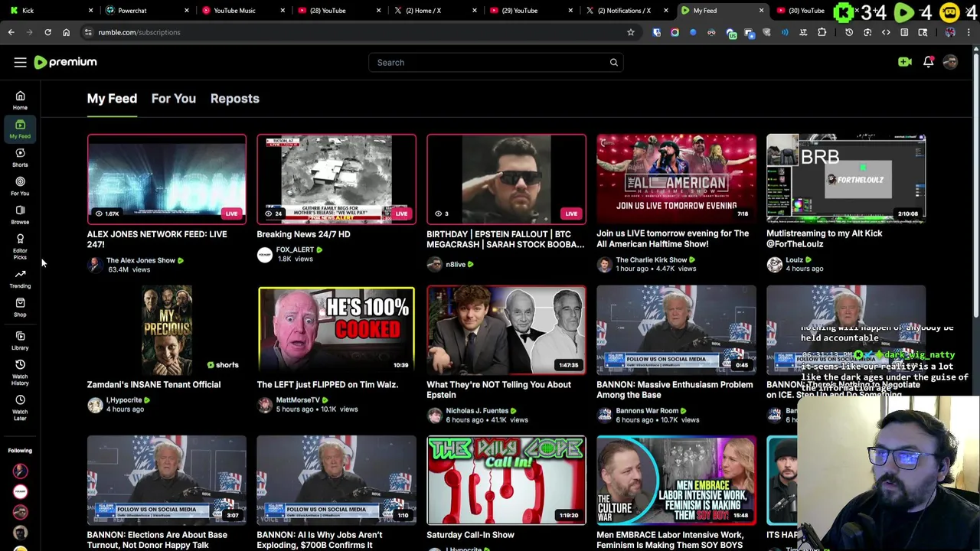The height and width of the screenshot is (551, 980).
Task: Click the page vertical scrollbar
Action: point(975,184)
